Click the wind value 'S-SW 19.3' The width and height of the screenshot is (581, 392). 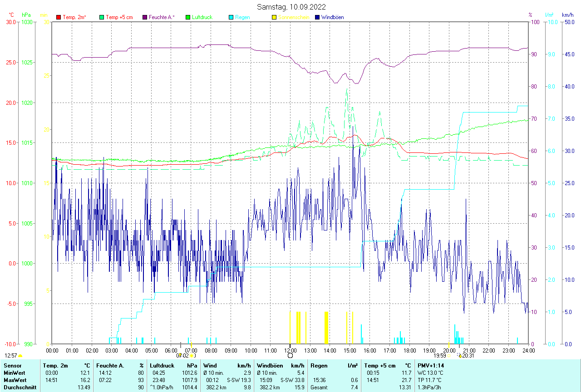point(238,380)
